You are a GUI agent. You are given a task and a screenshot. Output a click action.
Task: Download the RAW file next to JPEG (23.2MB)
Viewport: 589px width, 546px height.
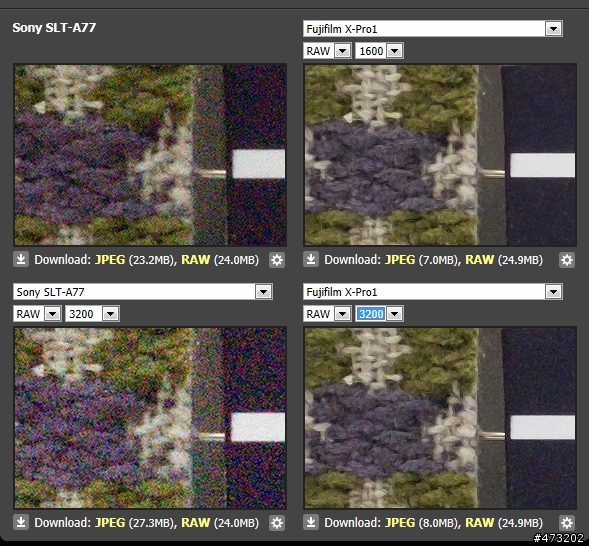coord(195,259)
